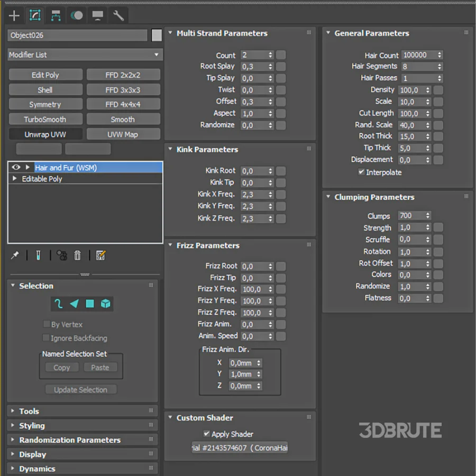The width and height of the screenshot is (476, 476).
Task: Click Root Thick map slot button
Action: (x=438, y=136)
